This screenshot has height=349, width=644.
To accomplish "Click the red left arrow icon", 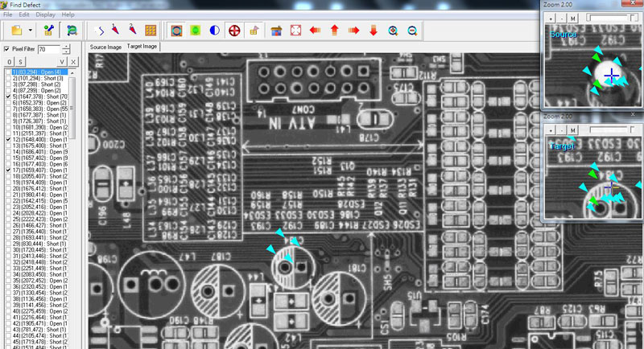I will tap(315, 31).
